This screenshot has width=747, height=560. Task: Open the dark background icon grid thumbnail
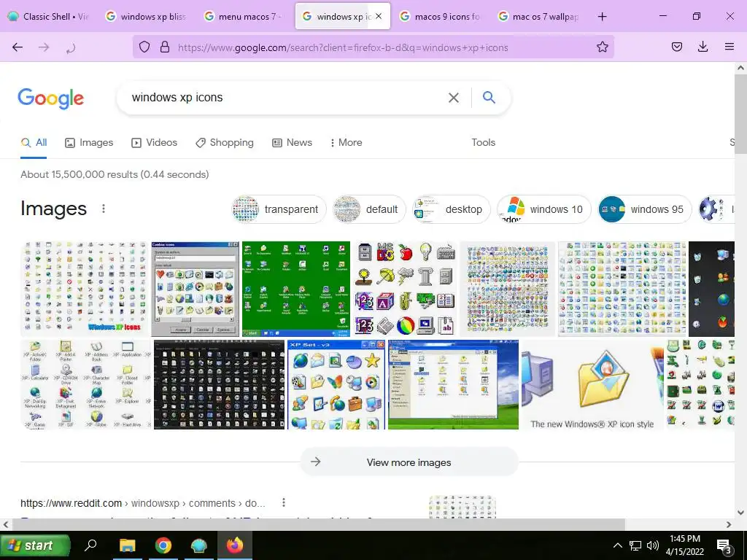(219, 384)
